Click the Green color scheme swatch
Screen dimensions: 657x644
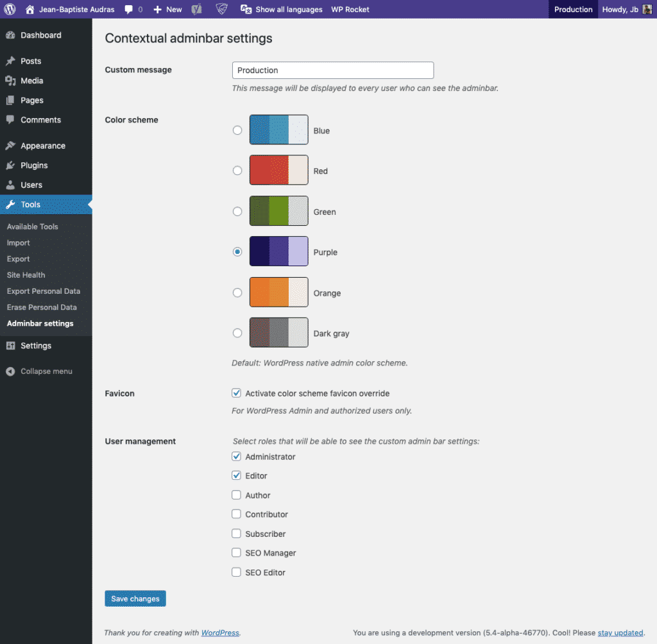tap(278, 211)
